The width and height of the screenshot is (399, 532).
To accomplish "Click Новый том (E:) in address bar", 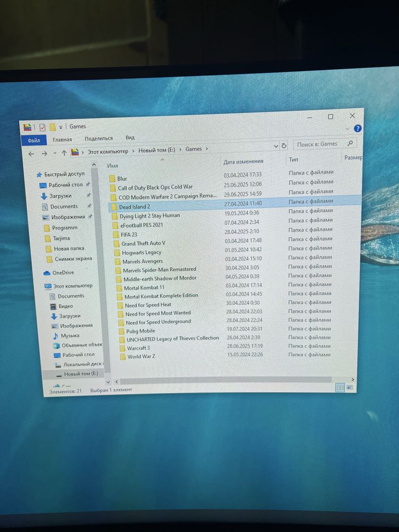I will click(157, 150).
